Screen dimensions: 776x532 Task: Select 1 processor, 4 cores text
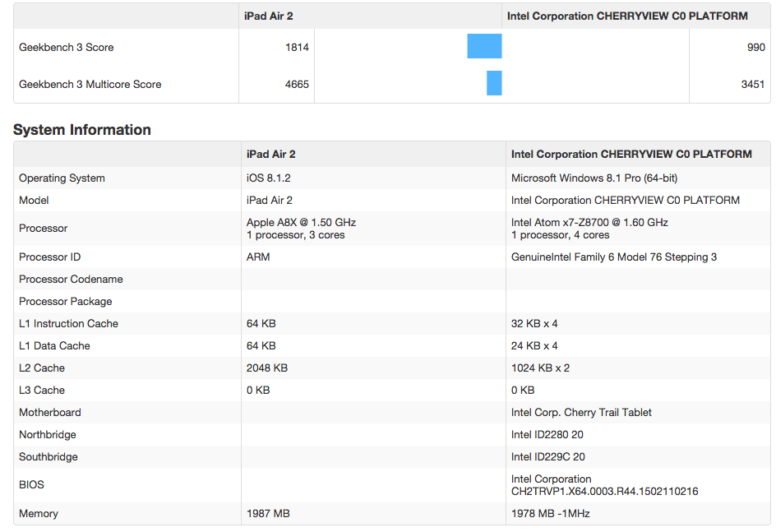[561, 235]
